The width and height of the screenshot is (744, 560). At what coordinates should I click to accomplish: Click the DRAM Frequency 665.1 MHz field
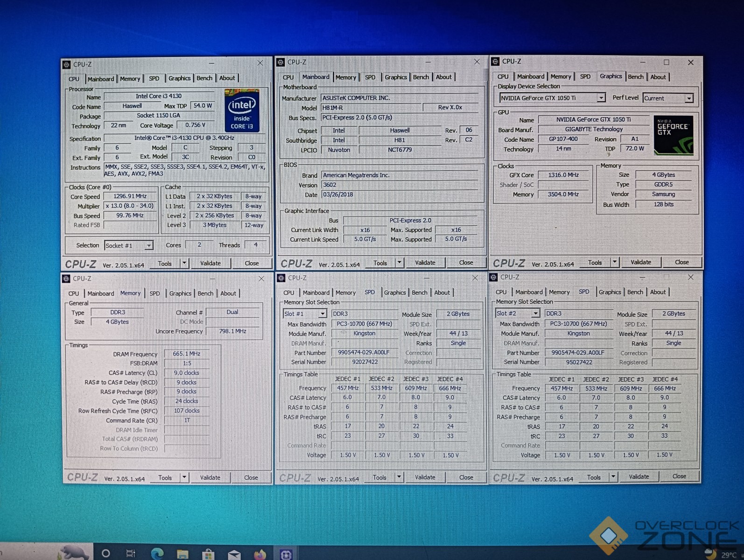(x=186, y=354)
